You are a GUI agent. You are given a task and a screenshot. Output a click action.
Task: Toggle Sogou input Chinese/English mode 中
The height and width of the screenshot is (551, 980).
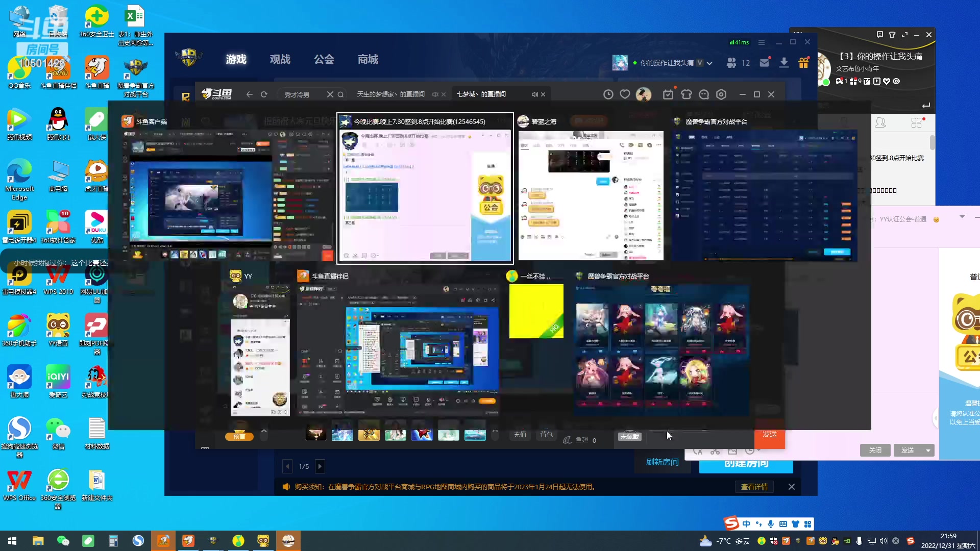746,524
